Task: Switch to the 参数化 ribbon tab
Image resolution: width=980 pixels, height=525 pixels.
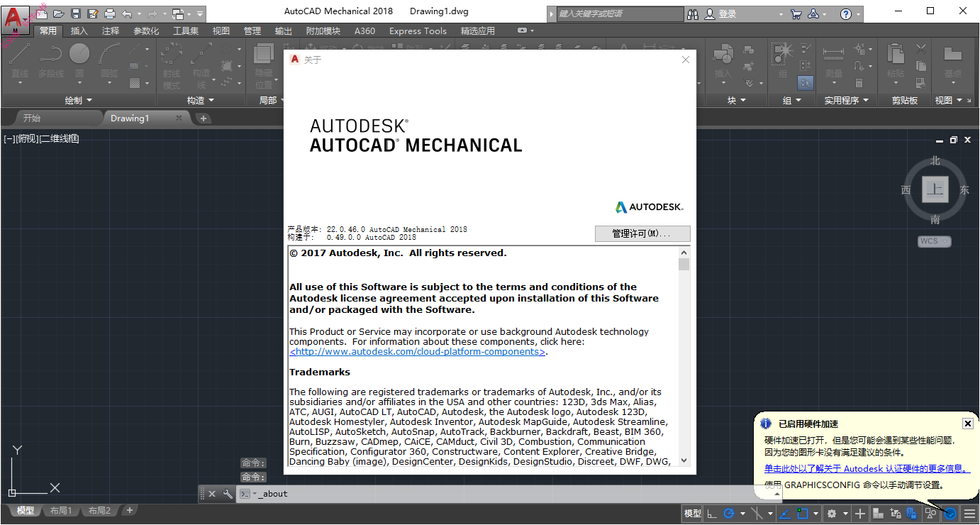Action: click(146, 31)
